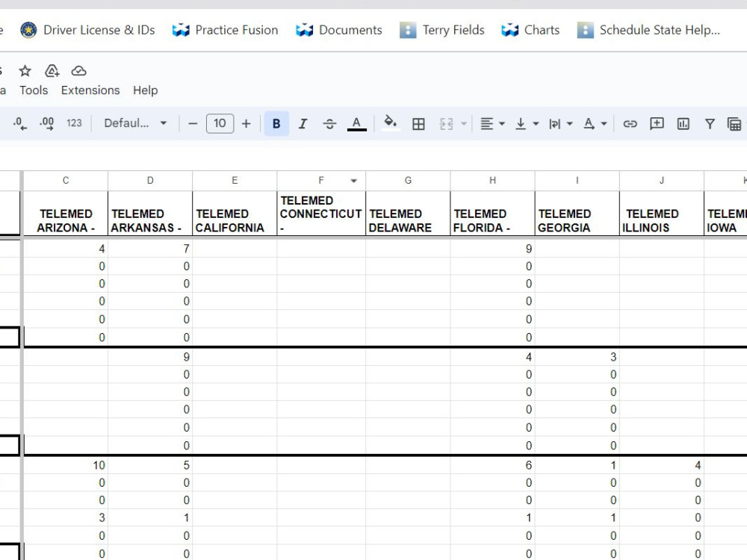Open the fill color picker
The width and height of the screenshot is (747, 560).
(390, 123)
